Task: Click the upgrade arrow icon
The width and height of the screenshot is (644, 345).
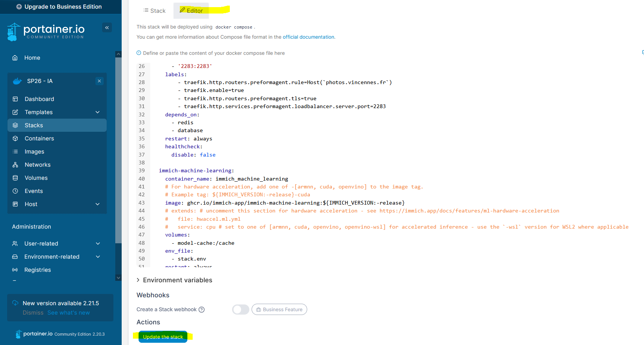Action: click(x=19, y=7)
